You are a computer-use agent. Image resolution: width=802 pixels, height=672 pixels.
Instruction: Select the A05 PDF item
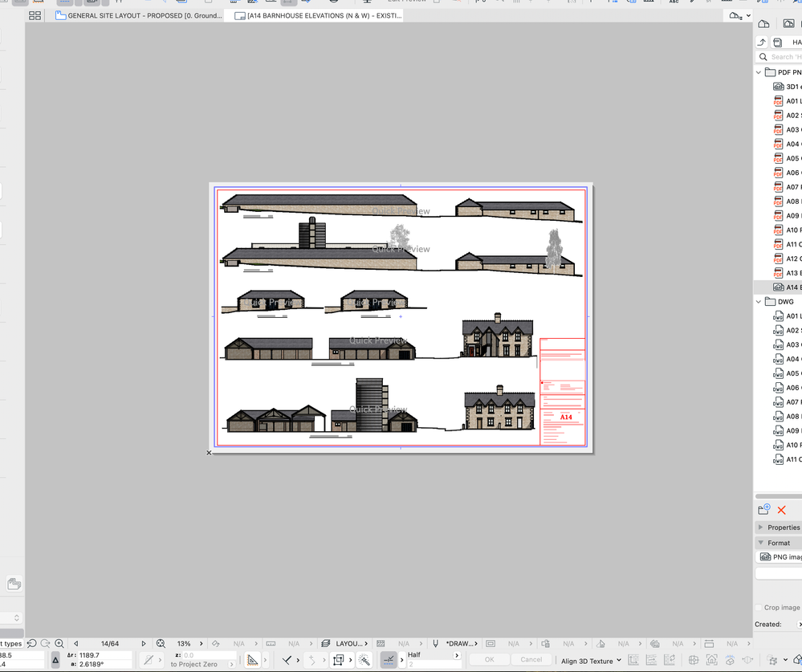pos(787,158)
